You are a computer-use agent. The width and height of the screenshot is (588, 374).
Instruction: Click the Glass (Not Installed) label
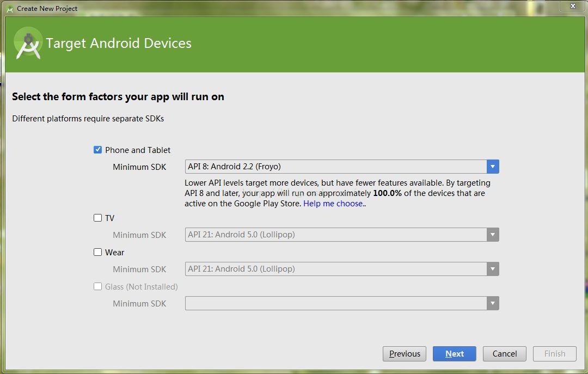(142, 286)
